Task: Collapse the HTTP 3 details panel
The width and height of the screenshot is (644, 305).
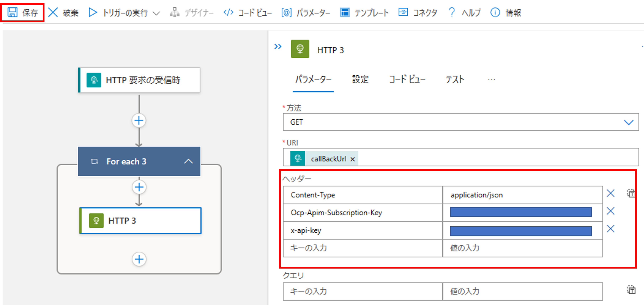Action: (278, 46)
